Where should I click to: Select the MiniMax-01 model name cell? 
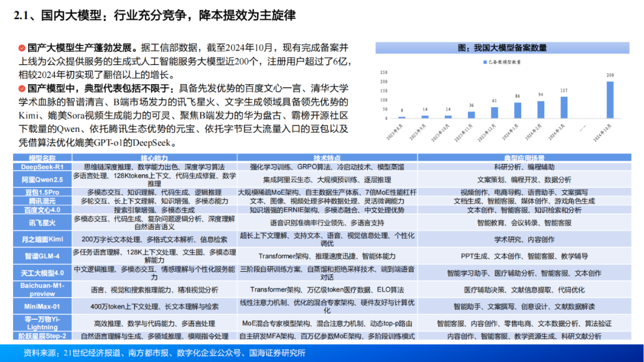coord(42,306)
